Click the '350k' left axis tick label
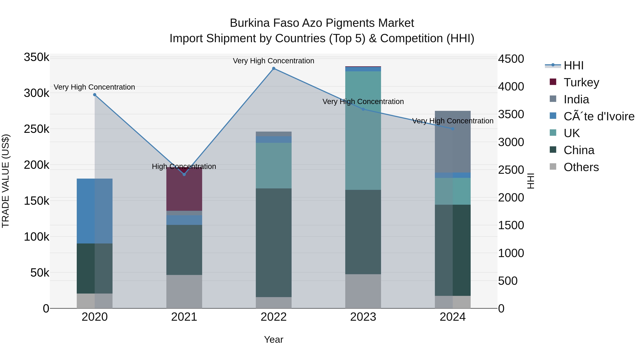The width and height of the screenshot is (644, 362). 37,57
